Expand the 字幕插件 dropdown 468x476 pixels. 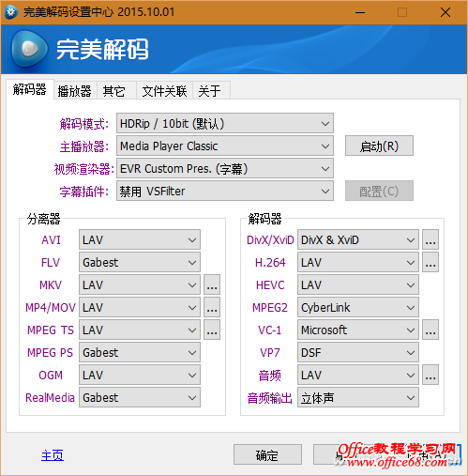225,191
